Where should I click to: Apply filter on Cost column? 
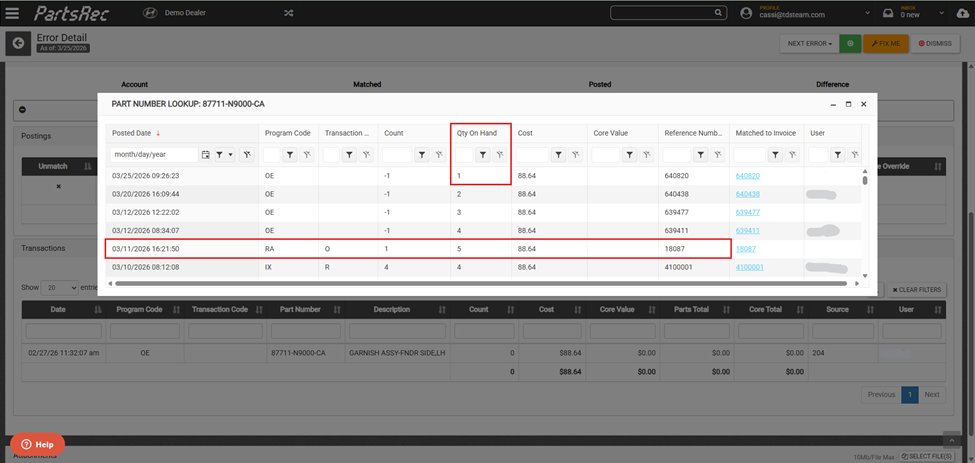tap(558, 155)
